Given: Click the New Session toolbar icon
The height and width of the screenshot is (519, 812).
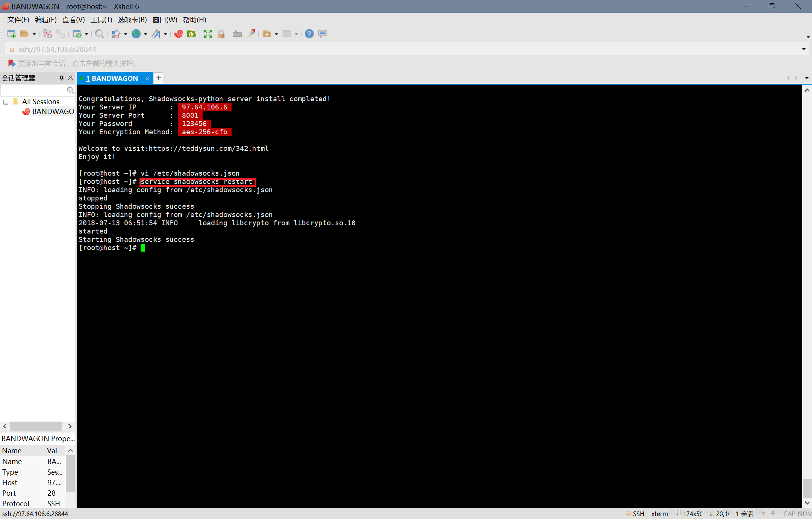Looking at the screenshot, I should (11, 34).
